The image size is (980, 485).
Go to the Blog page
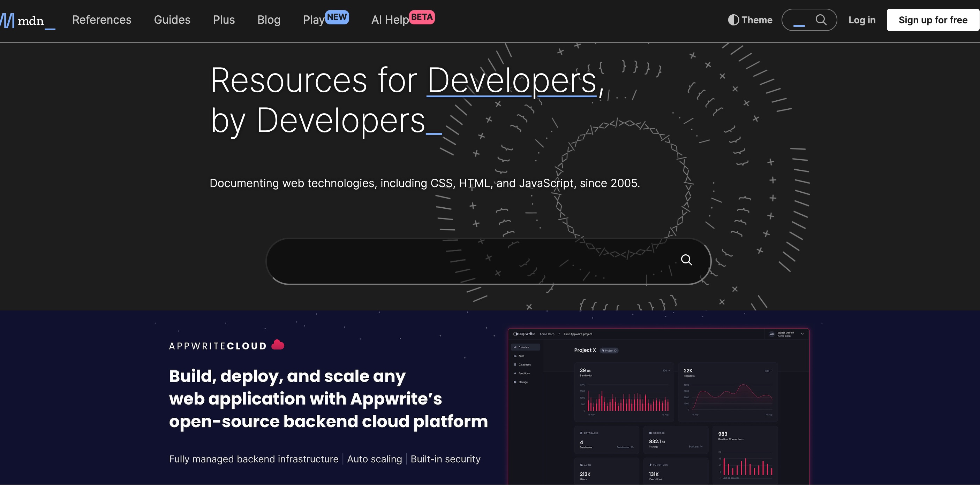[x=269, y=20]
